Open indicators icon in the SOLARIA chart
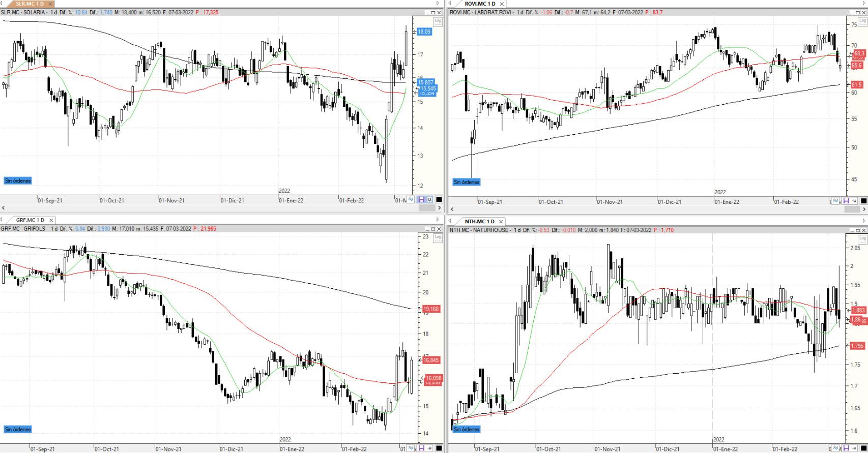This screenshot has height=453, width=868. [411, 200]
